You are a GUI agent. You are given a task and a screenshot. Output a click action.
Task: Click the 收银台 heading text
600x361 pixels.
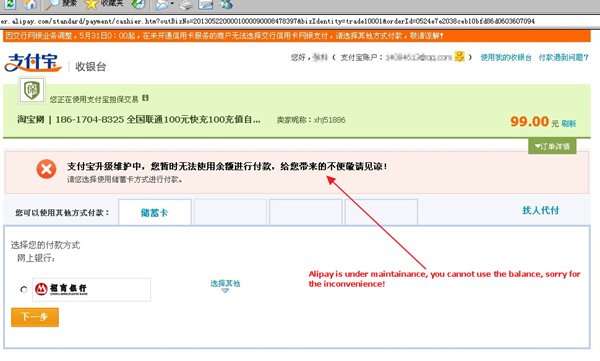[91, 67]
